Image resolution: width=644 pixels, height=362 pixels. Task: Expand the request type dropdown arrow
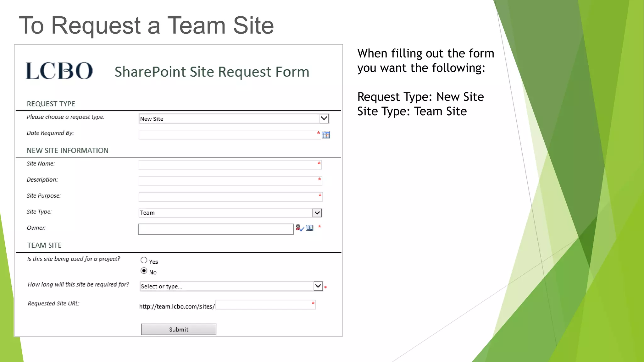pyautogui.click(x=324, y=118)
